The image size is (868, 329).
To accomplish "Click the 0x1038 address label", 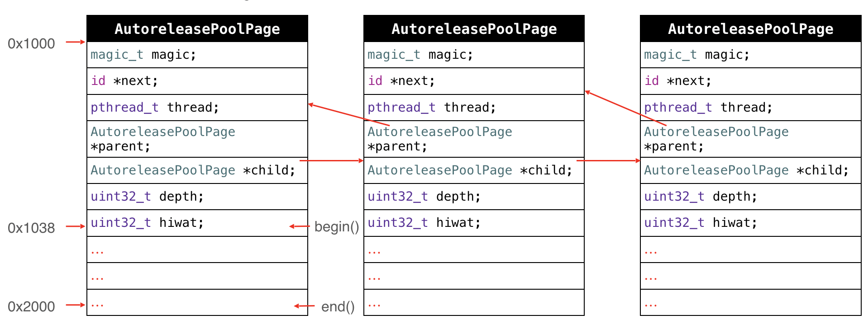I will point(31,228).
